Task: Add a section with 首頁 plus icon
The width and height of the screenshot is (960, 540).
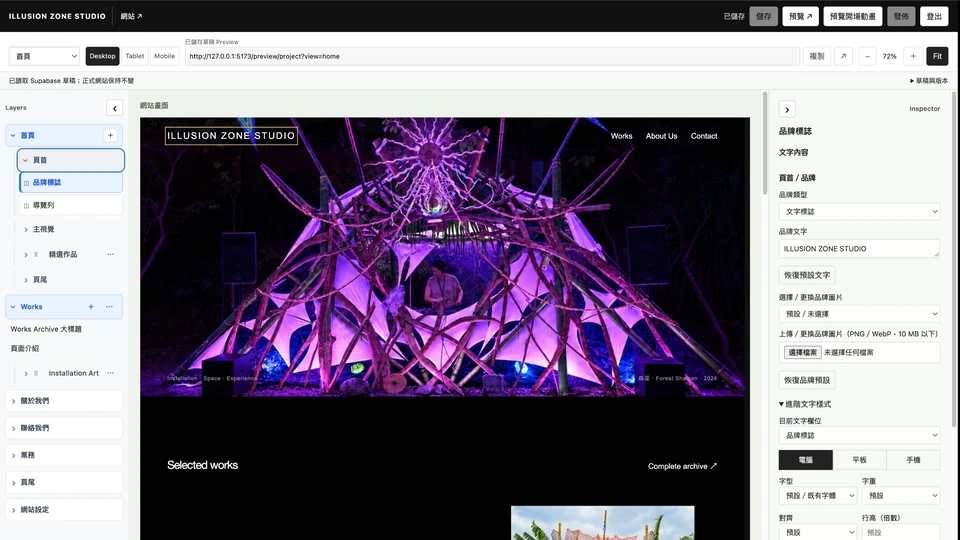Action: pyautogui.click(x=110, y=135)
